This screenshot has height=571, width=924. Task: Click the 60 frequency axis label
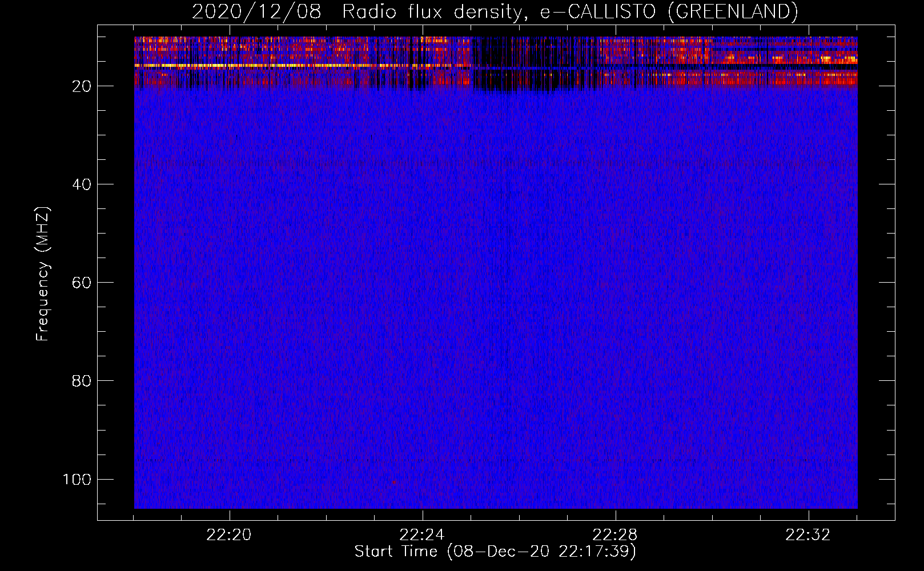[x=82, y=283]
